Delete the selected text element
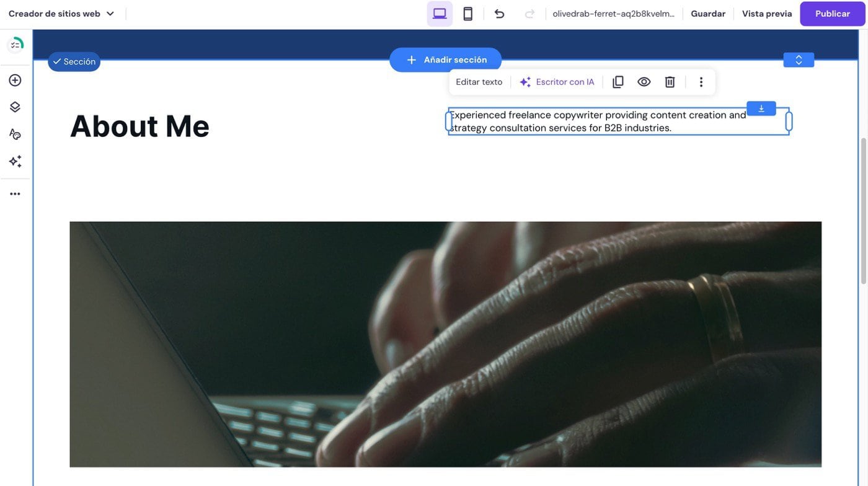 [x=670, y=82]
